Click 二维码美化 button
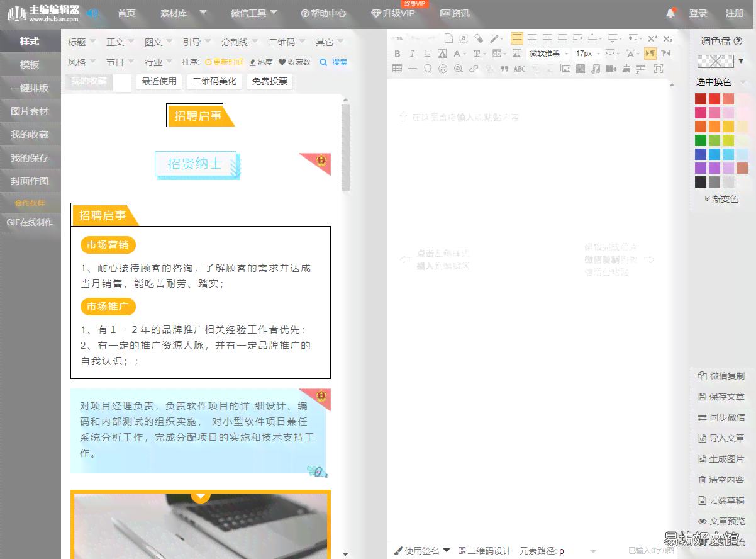The width and height of the screenshot is (756, 559). [214, 81]
